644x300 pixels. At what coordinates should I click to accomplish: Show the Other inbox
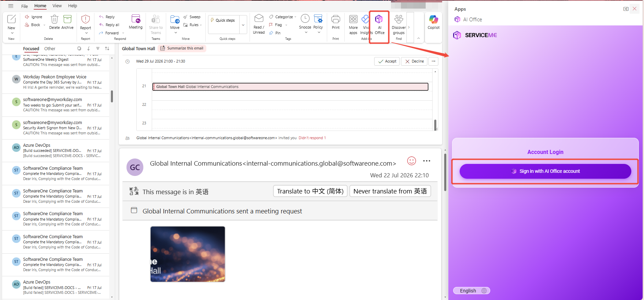point(49,48)
